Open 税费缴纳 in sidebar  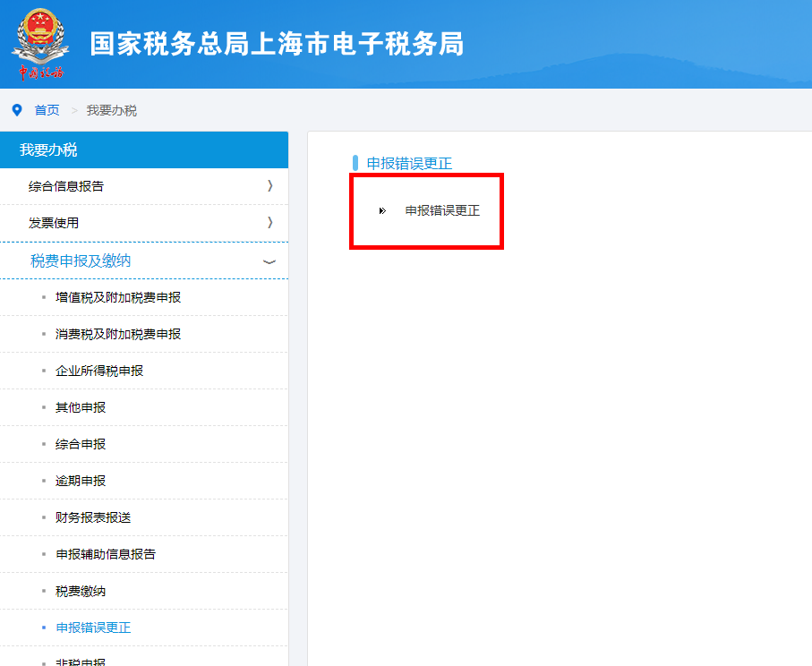[x=81, y=591]
